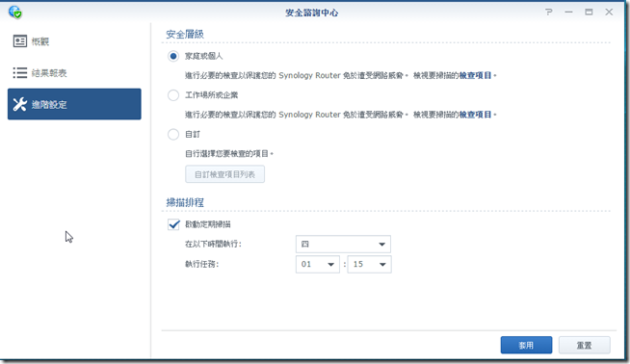Click the 重置 reset button
Image resolution: width=630 pixels, height=364 pixels.
coord(584,345)
